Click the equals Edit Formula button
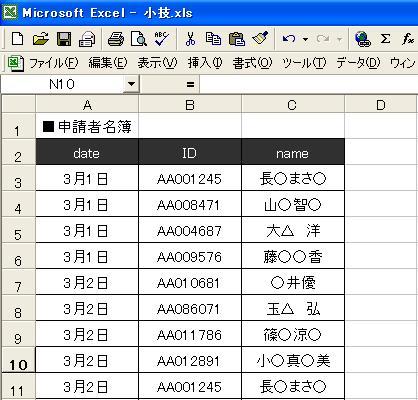 coord(190,84)
